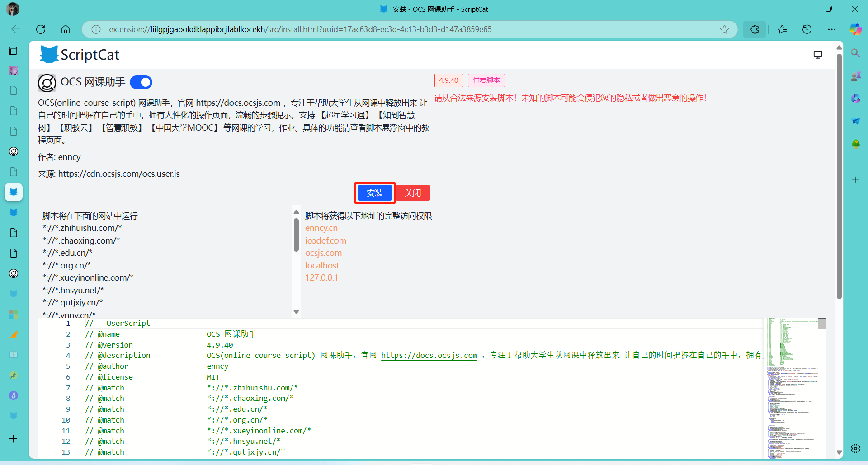
Task: Click the ency.cn permission entry
Action: 321,228
